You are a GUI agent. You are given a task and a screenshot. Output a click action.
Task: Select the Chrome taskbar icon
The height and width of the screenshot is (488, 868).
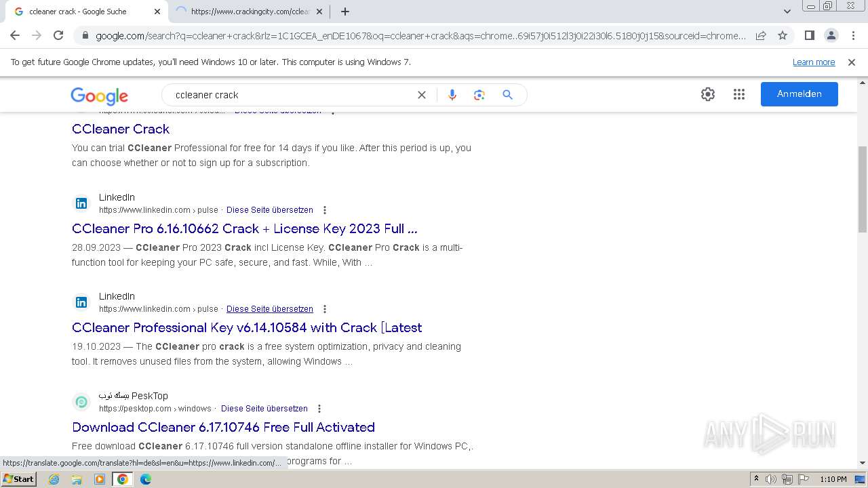tap(123, 479)
